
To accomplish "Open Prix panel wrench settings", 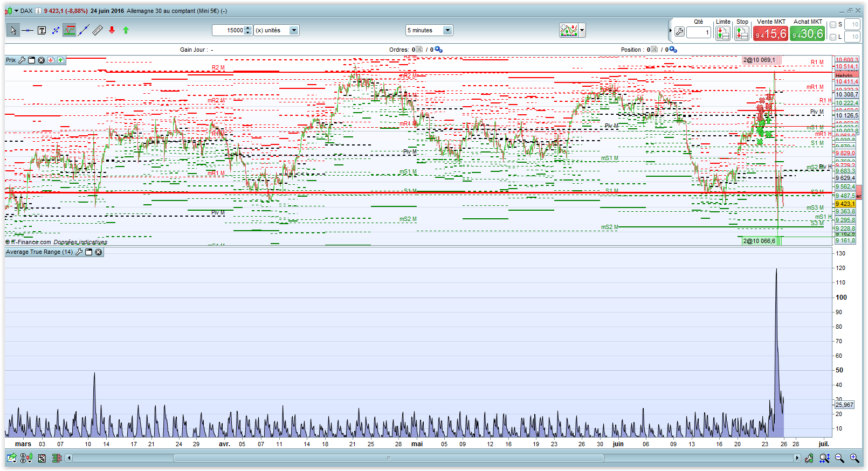I will [x=22, y=60].
